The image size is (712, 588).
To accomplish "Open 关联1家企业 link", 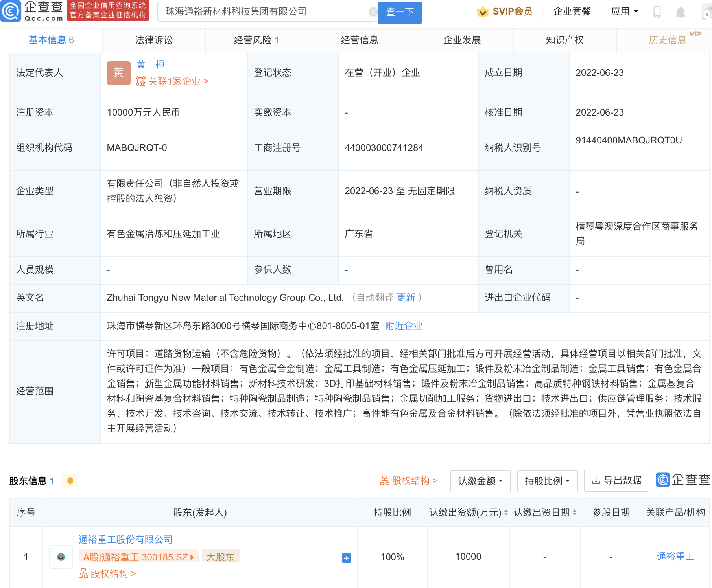I will click(172, 81).
